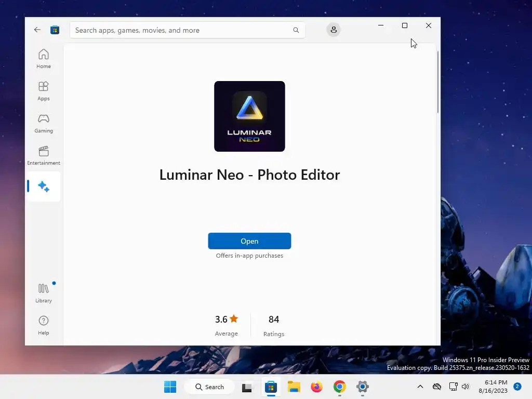Open Settings gear on the taskbar
The image size is (532, 399).
click(x=362, y=387)
